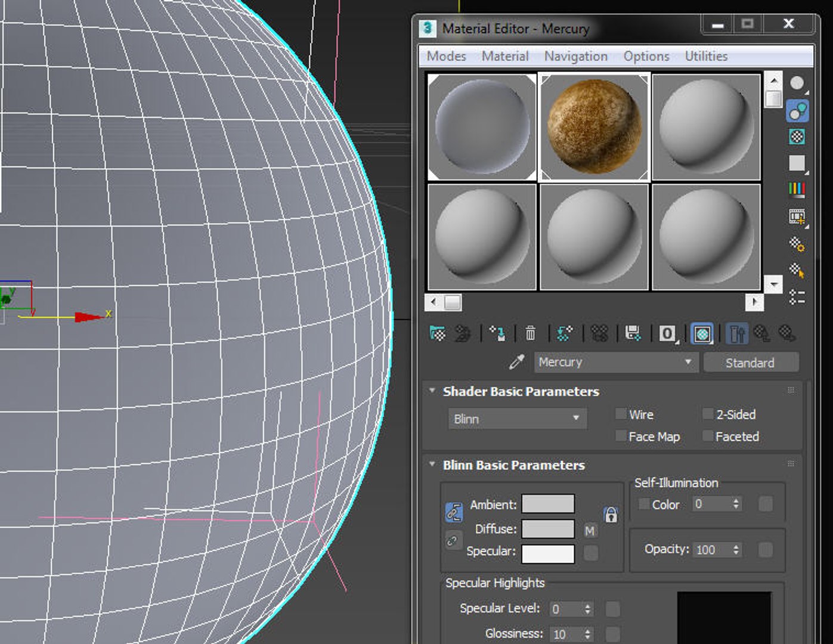Screen dimensions: 833x644
Task: Click Assign Material to Selection icon
Action: coord(498,333)
